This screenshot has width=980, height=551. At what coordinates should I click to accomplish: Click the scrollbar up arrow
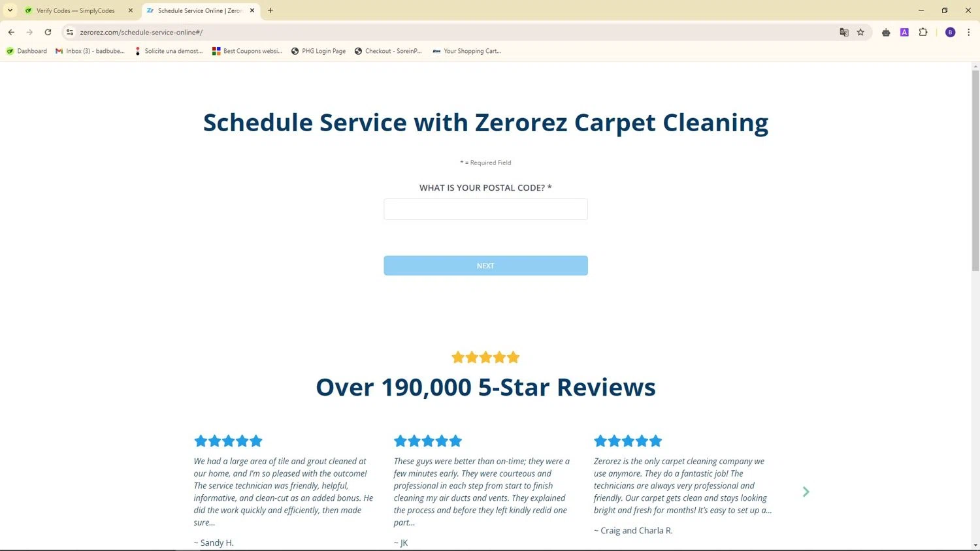click(x=975, y=66)
